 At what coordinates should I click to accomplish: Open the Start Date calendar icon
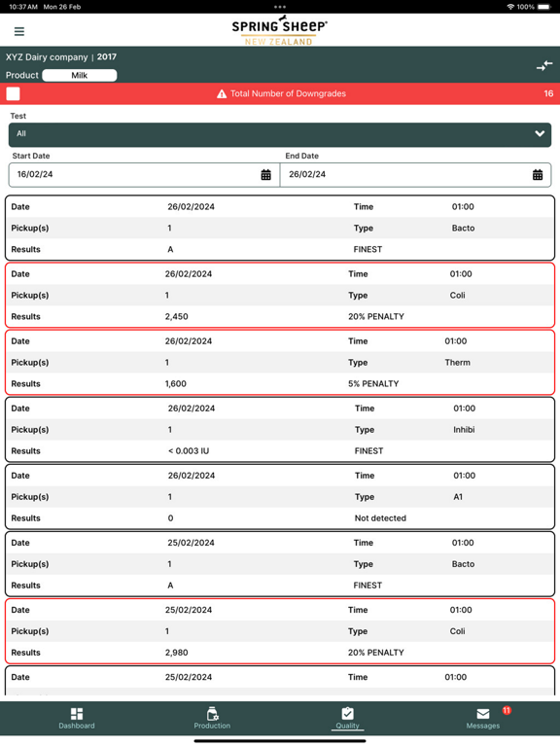(265, 175)
